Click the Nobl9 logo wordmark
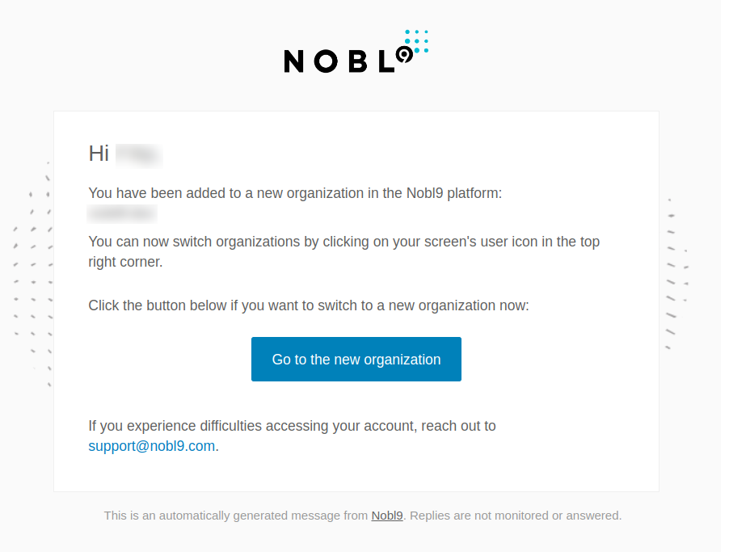Screen dimensions: 729x560 [x=356, y=52]
